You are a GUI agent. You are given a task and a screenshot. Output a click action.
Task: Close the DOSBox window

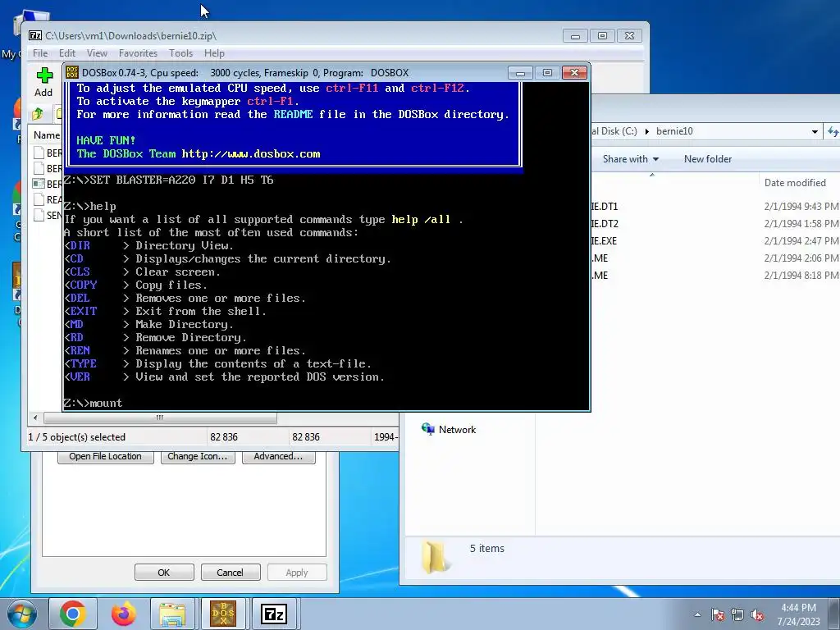click(574, 73)
